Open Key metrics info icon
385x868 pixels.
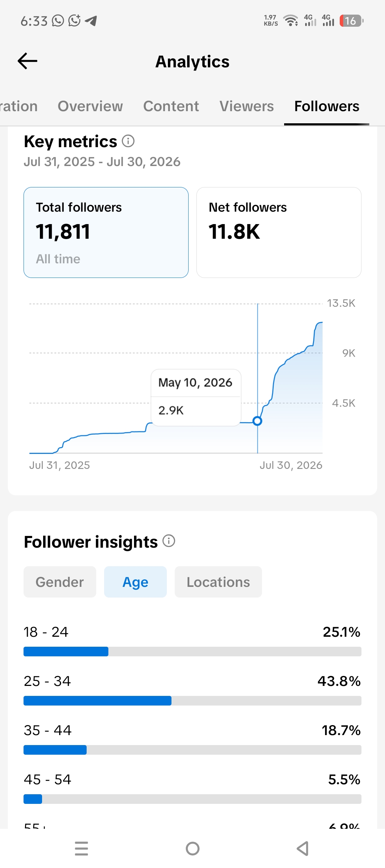coord(128,141)
